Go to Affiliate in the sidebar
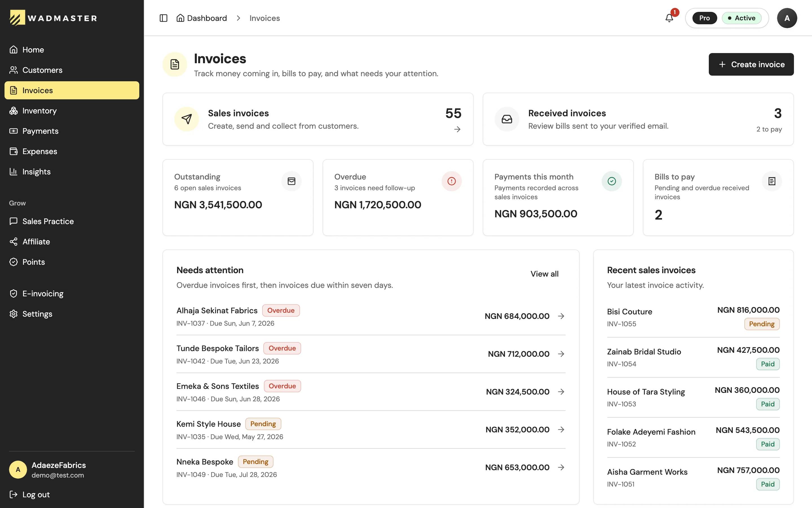 (72, 242)
